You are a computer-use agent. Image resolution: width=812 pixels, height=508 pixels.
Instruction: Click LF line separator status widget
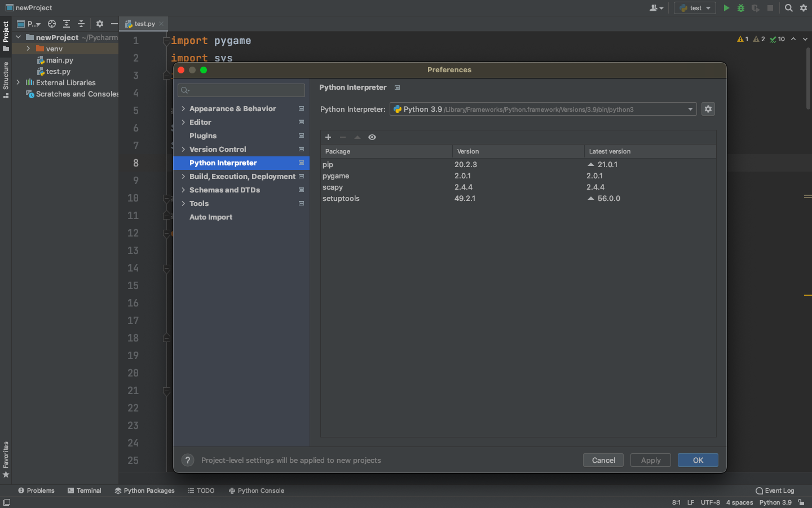pos(691,502)
